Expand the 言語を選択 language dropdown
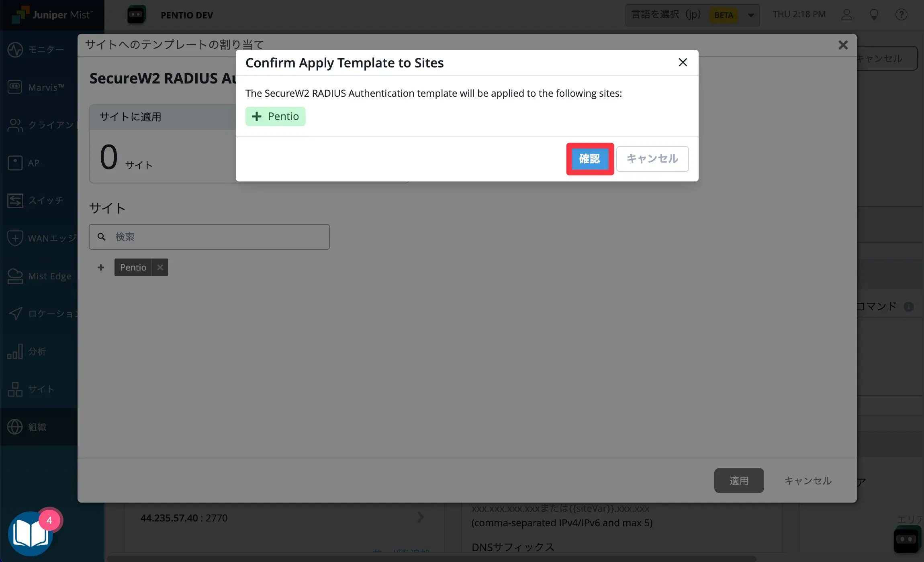This screenshot has height=562, width=924. tap(750, 15)
